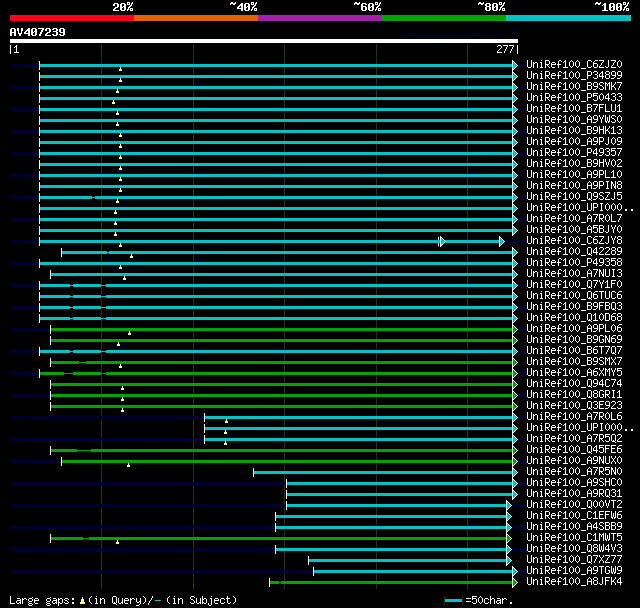Select the UniRef100_A9PIN8 label text
The image size is (640, 608).
click(574, 186)
